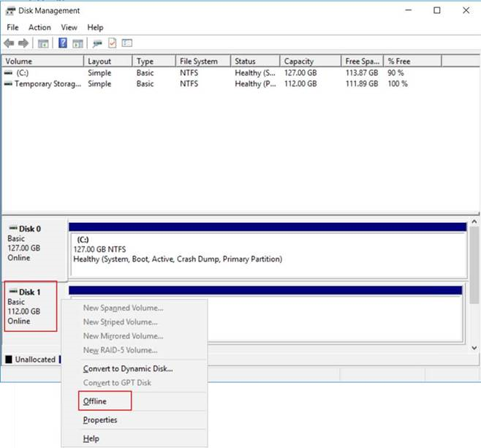
Task: Click the rightmost toolbar icon
Action: (x=126, y=43)
